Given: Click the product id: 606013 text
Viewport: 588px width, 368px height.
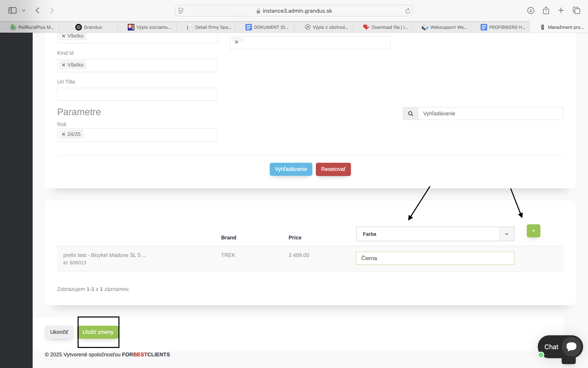Looking at the screenshot, I should (75, 263).
